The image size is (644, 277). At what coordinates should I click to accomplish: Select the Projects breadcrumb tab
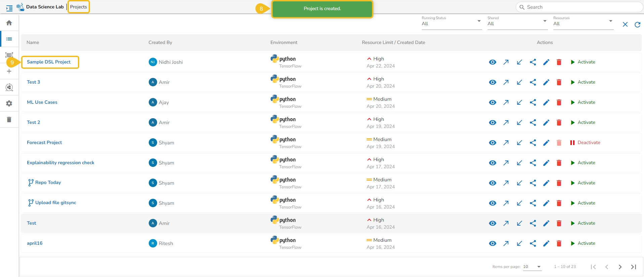tap(79, 7)
